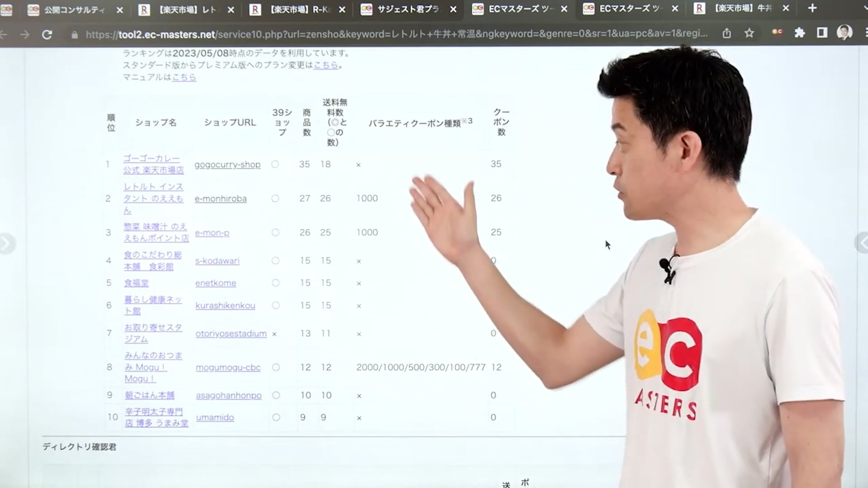Open レトルト インスタント のええもん shop link

[154, 198]
